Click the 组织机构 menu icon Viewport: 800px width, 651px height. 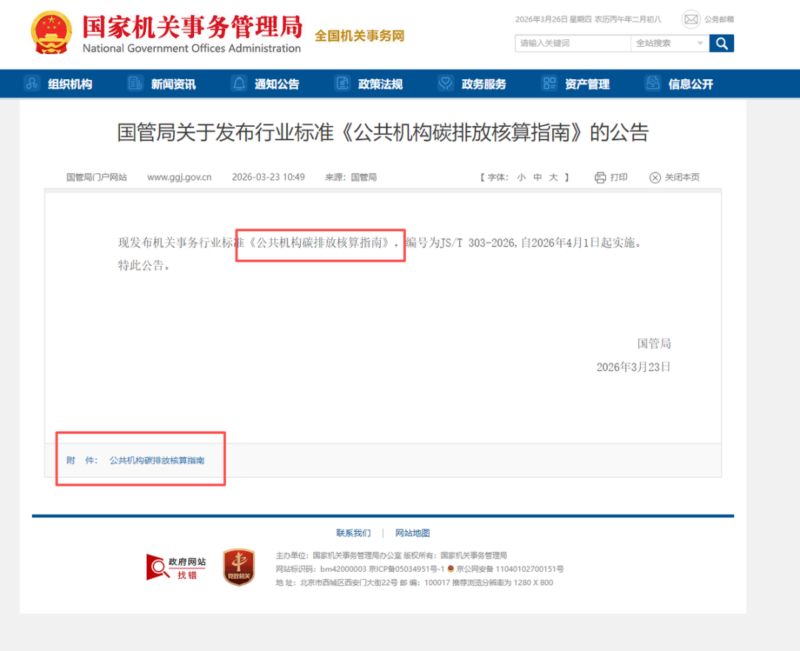[x=33, y=84]
